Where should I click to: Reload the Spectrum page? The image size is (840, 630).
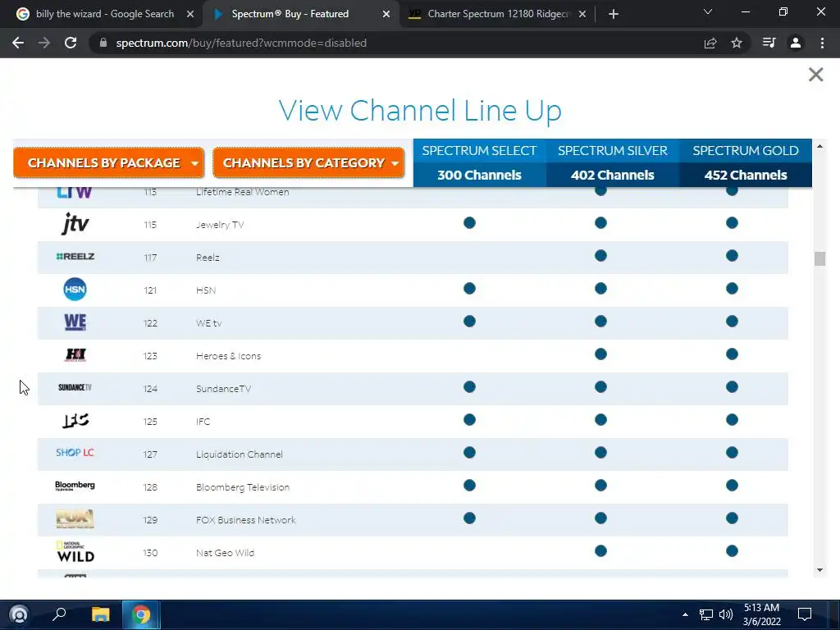tap(71, 43)
